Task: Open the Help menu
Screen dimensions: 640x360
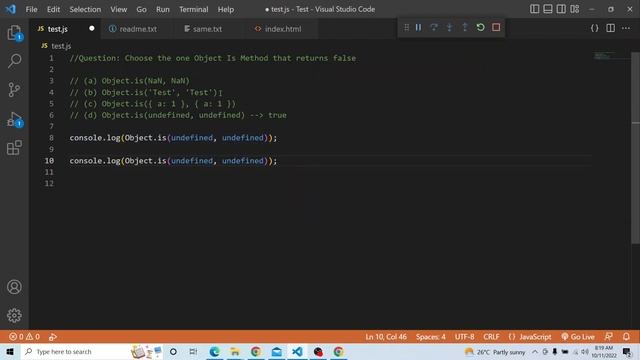Action: [x=226, y=9]
